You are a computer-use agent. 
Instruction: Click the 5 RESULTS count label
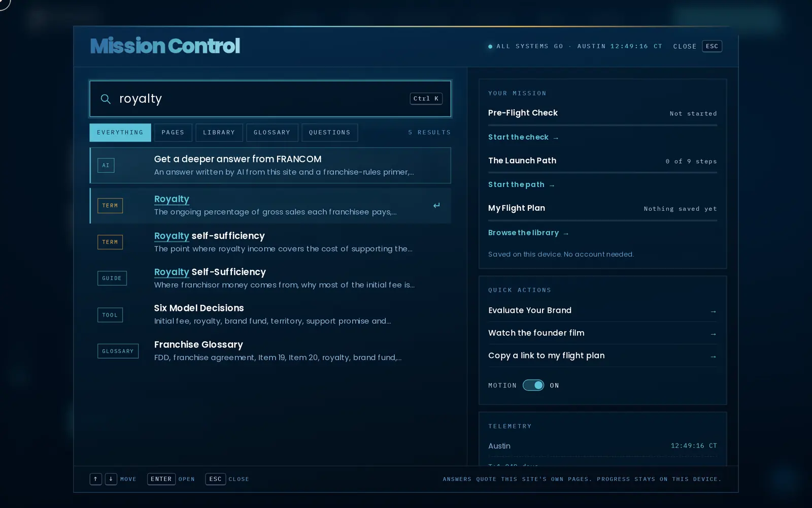pos(429,133)
